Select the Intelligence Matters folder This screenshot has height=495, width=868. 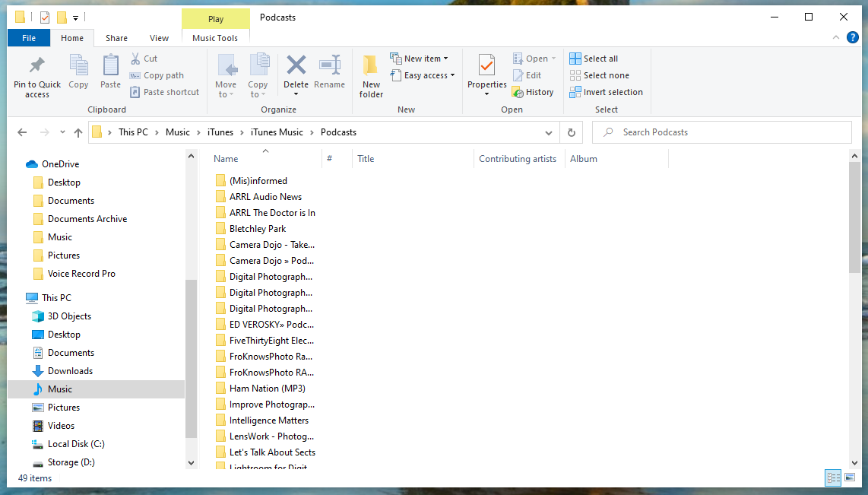tap(268, 420)
